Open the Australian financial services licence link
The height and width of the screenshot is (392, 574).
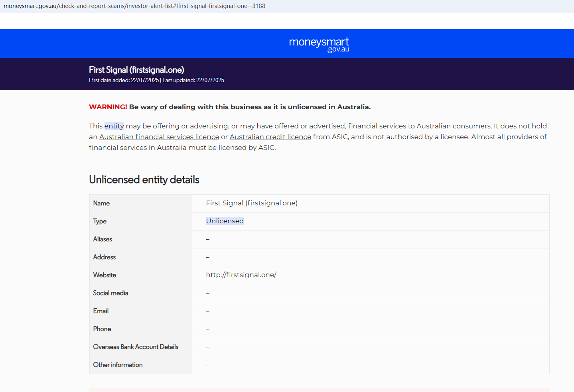[x=159, y=137]
